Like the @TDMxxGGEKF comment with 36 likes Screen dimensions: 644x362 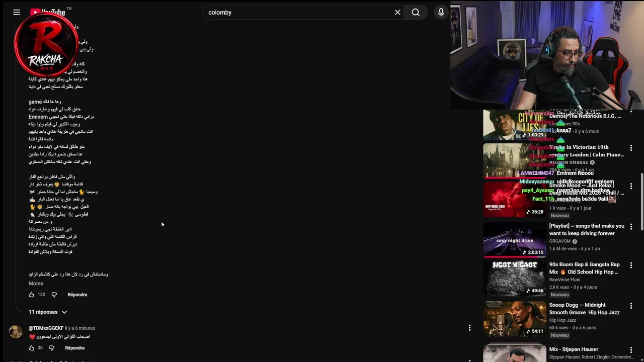click(x=31, y=348)
